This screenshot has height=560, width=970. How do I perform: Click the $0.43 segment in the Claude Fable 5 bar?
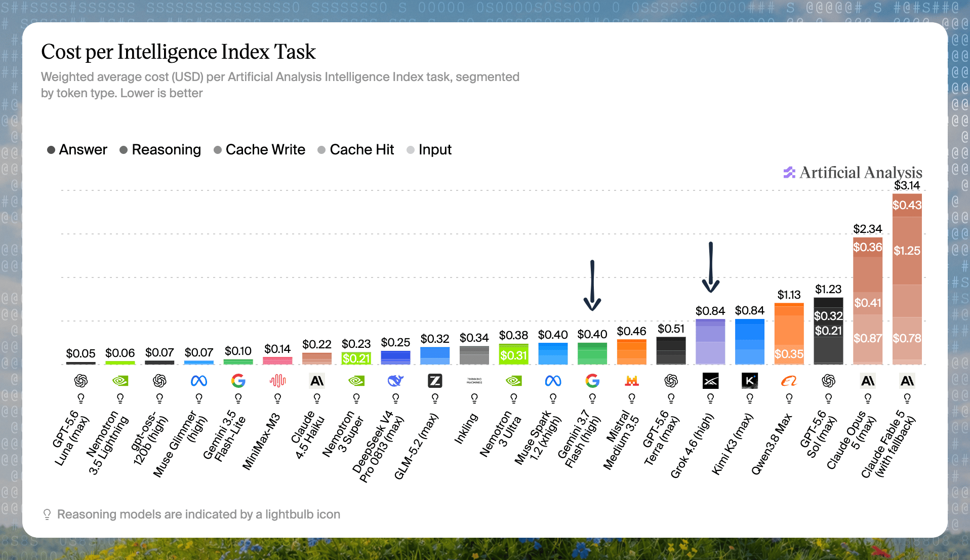click(x=907, y=206)
